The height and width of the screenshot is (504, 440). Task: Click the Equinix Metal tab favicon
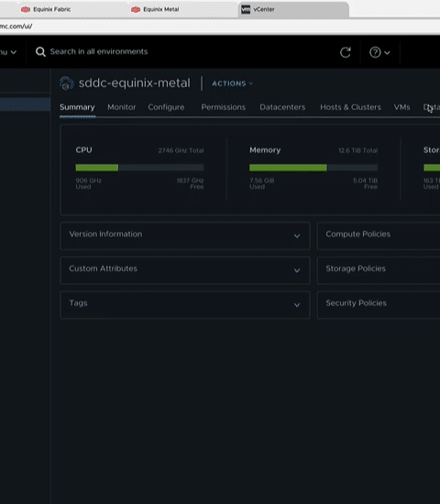(x=136, y=9)
